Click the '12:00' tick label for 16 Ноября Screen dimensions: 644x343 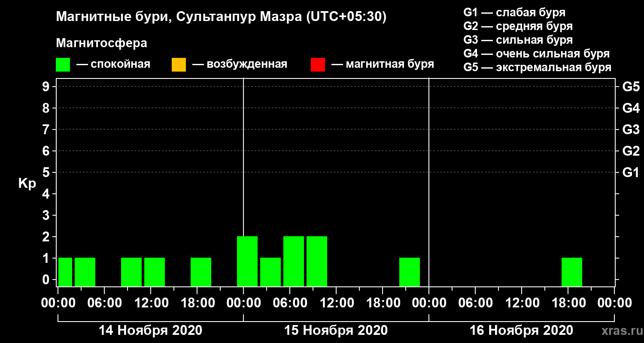point(522,303)
